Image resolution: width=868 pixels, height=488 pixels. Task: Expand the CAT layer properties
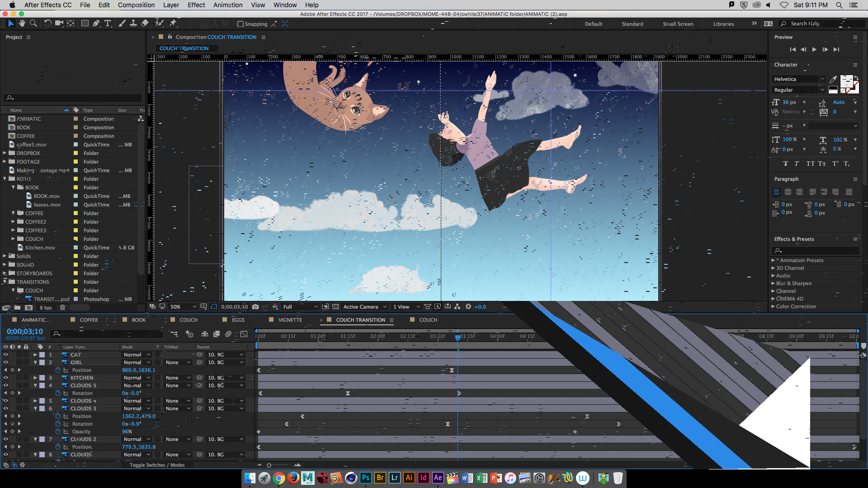[35, 355]
